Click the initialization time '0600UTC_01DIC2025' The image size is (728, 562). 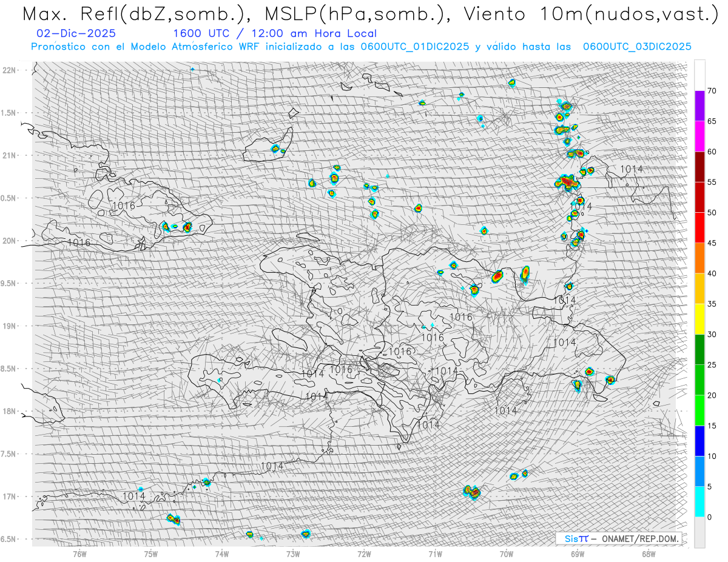click(415, 47)
